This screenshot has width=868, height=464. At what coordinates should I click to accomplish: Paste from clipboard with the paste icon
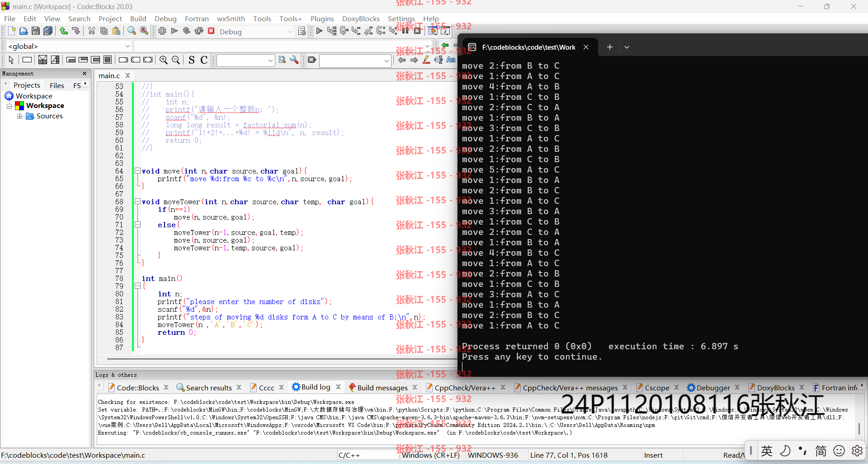point(116,31)
